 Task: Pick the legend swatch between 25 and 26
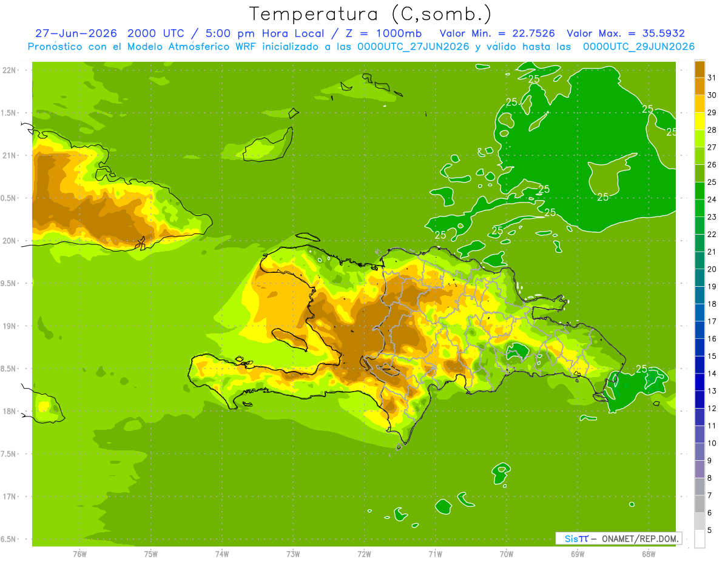(699, 173)
